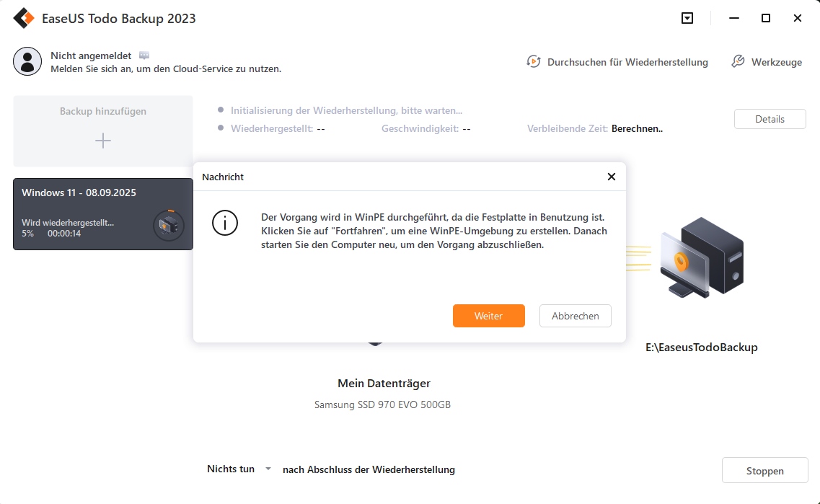This screenshot has width=820, height=504.
Task: Open the Details button
Action: pyautogui.click(x=770, y=119)
